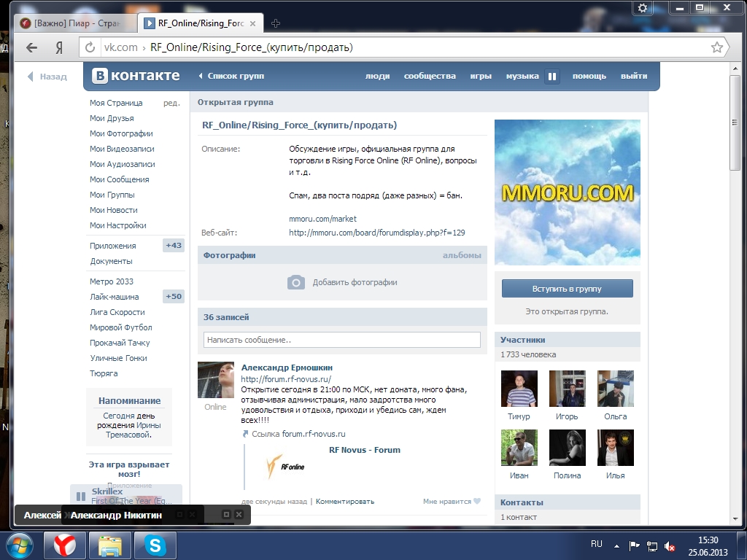The width and height of the screenshot is (747, 560).
Task: Open the group website forumdisplay link
Action: 377,233
